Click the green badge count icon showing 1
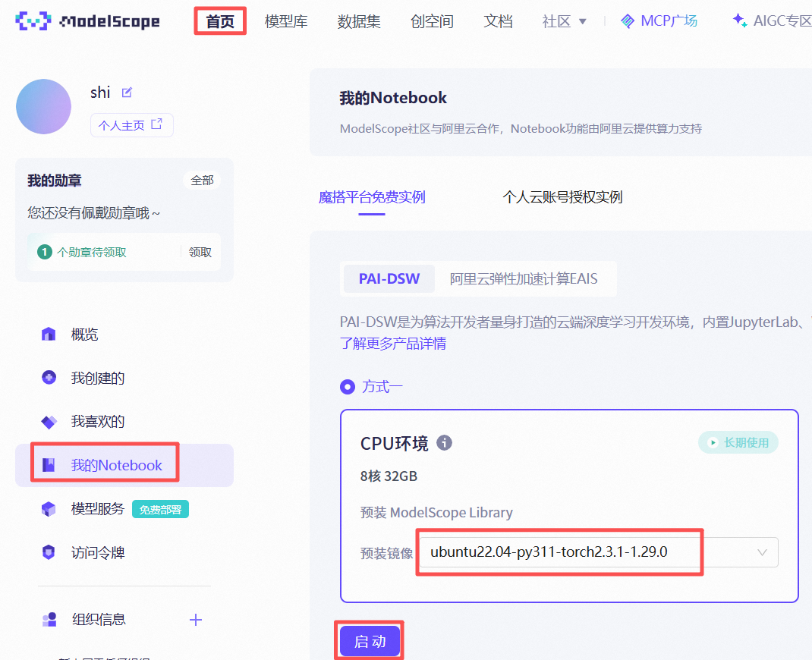Viewport: 812px width, 660px height. coord(45,252)
